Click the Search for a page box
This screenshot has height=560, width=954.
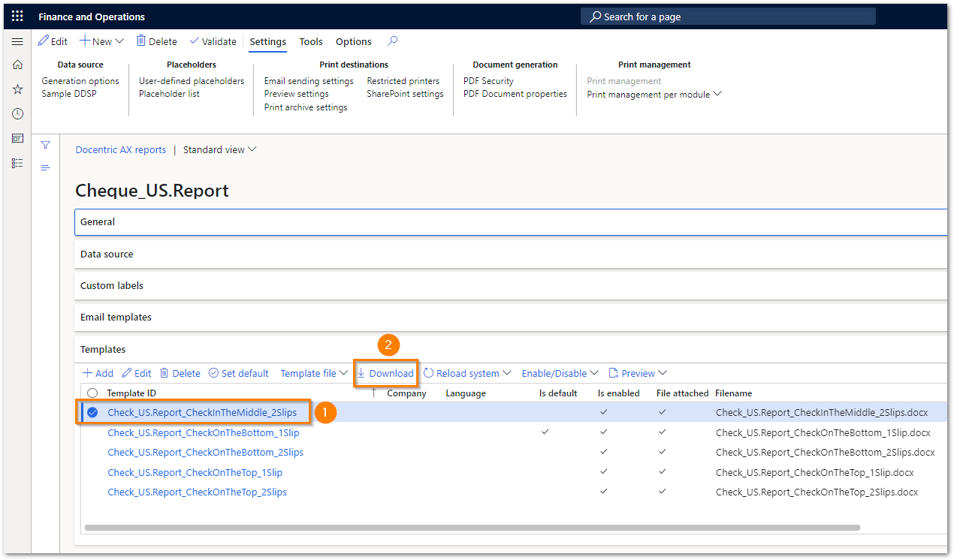(x=728, y=17)
